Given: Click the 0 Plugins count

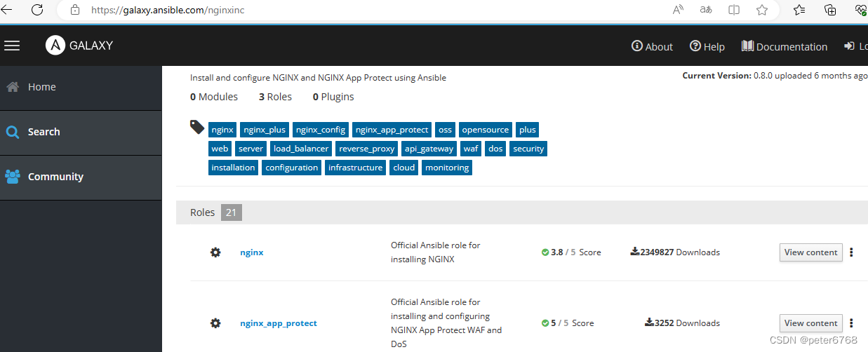Looking at the screenshot, I should tap(333, 97).
